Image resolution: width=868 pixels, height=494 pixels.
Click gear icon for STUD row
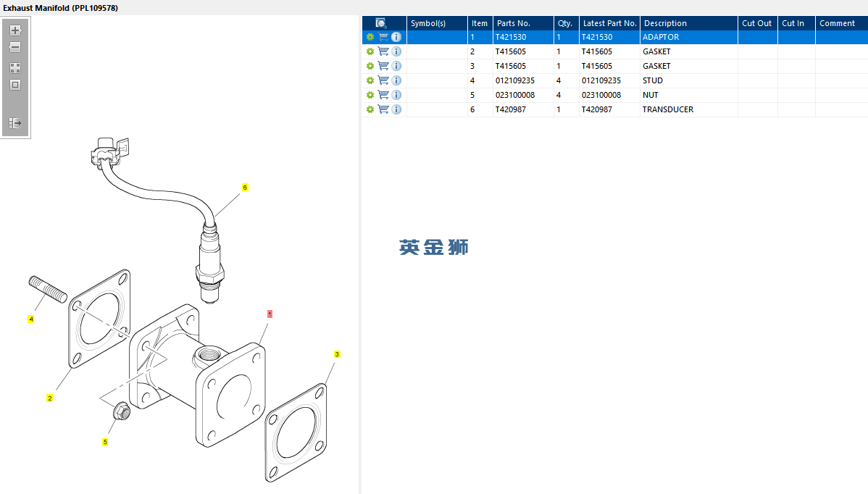[370, 81]
